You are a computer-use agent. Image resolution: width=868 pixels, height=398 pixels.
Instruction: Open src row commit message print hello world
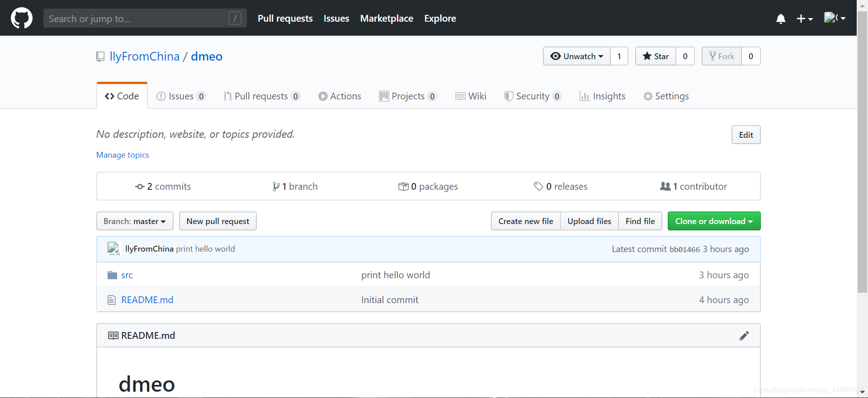396,275
